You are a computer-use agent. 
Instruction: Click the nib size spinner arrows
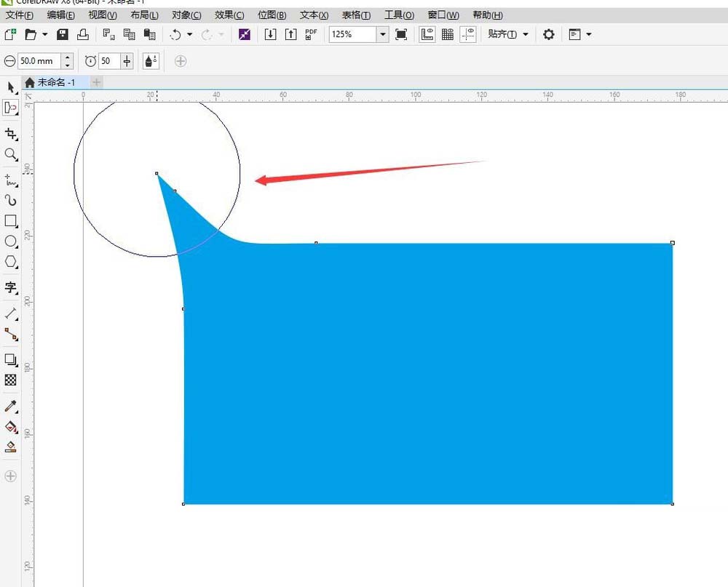coord(68,61)
